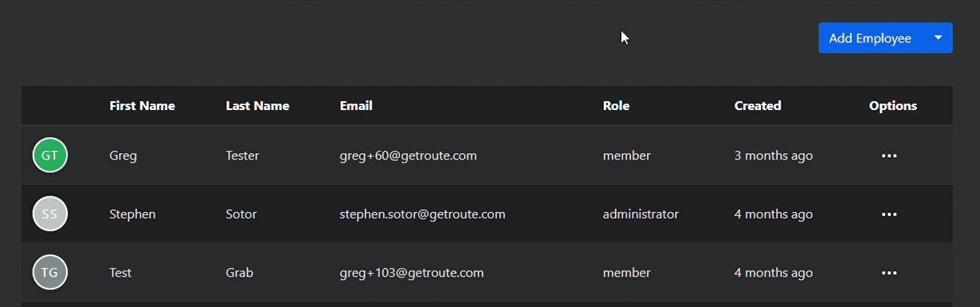Open the Add Employee dropdown arrow
This screenshot has height=307, width=980.
(x=938, y=38)
